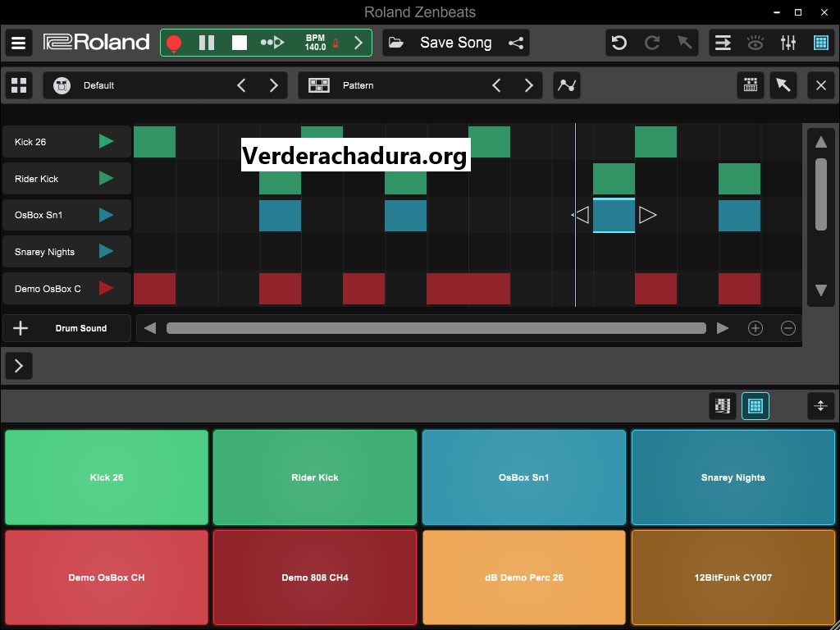Select the Kick 26 track label

click(30, 142)
